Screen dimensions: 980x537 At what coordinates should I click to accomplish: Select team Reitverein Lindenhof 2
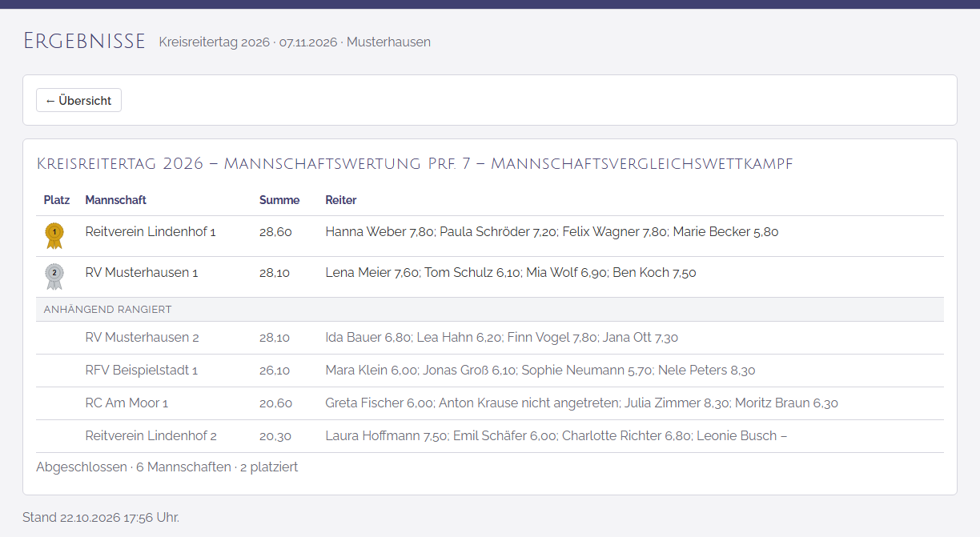click(151, 436)
